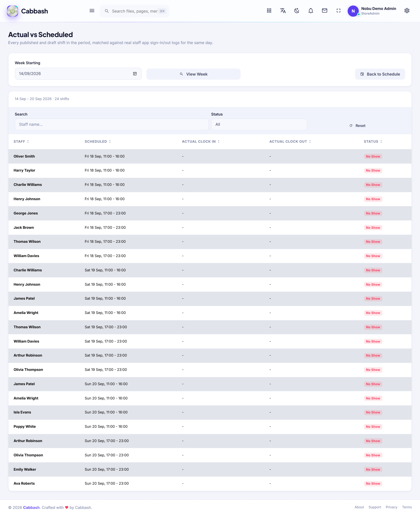Toggle dark mode moon icon

(297, 11)
